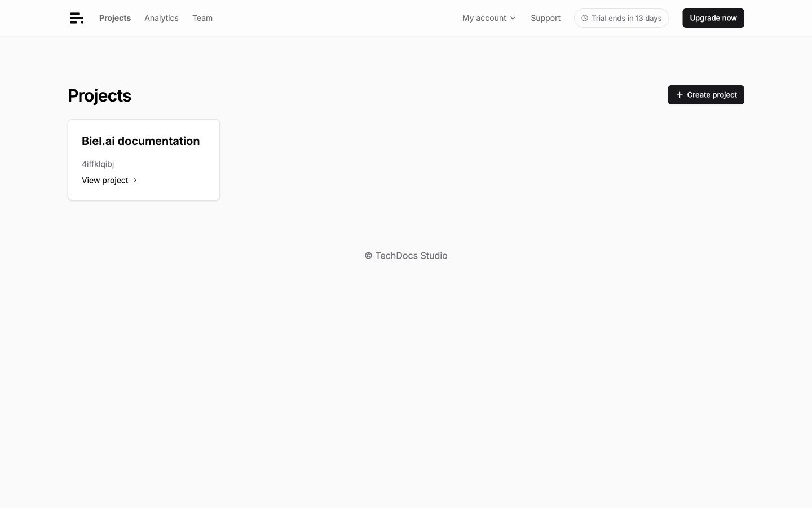Click the View project link
Viewport: 812px width, 508px height.
click(105, 180)
